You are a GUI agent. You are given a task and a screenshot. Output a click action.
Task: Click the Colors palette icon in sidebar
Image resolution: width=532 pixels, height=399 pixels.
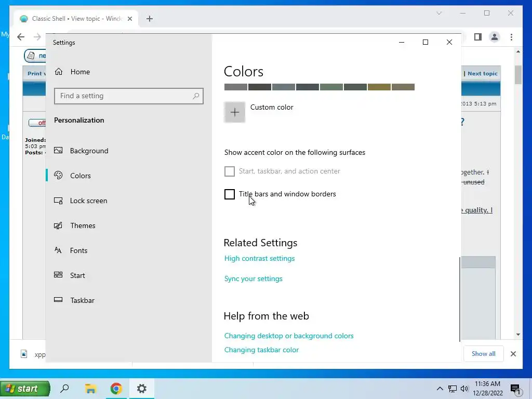(58, 175)
